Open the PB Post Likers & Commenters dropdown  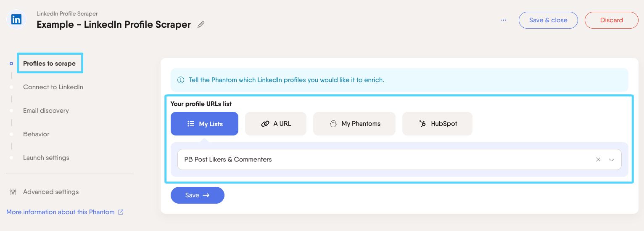(399, 159)
